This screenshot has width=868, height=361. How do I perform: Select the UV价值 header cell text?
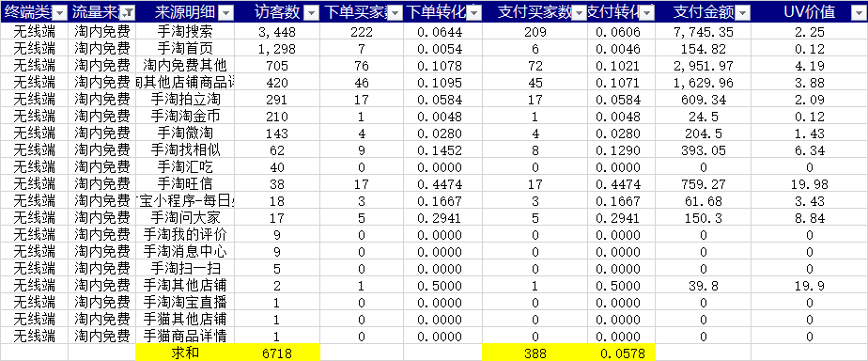coord(810,12)
